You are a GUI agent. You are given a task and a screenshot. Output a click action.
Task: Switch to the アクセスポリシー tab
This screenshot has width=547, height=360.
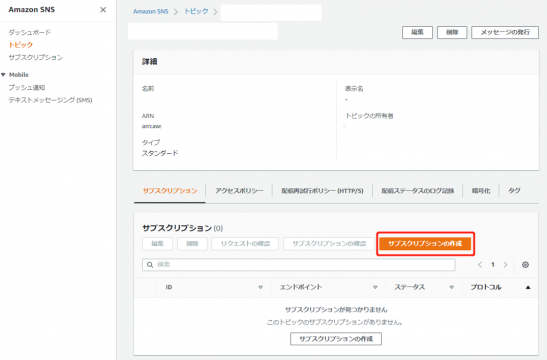239,191
